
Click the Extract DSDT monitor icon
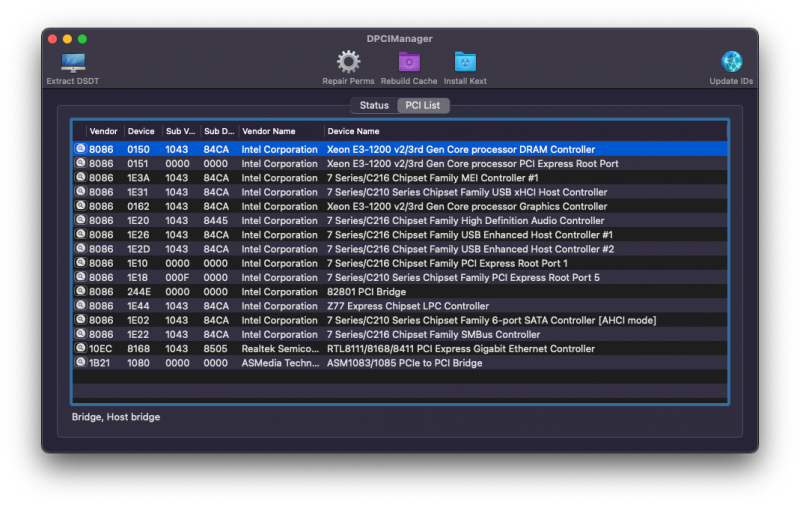click(73, 63)
